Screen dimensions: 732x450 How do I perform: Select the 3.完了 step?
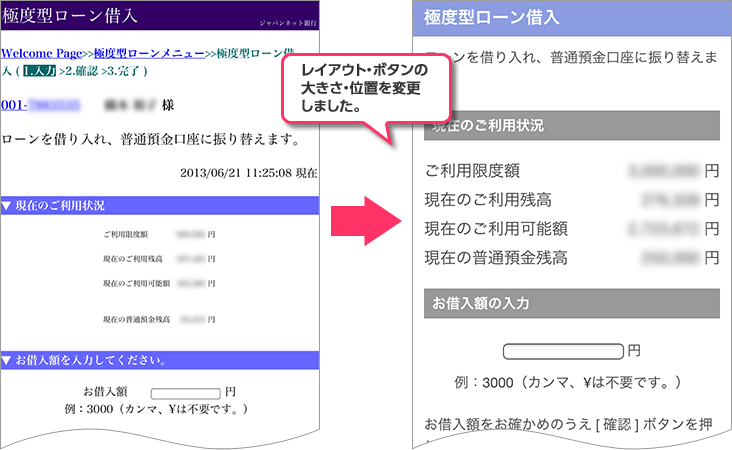(x=126, y=71)
